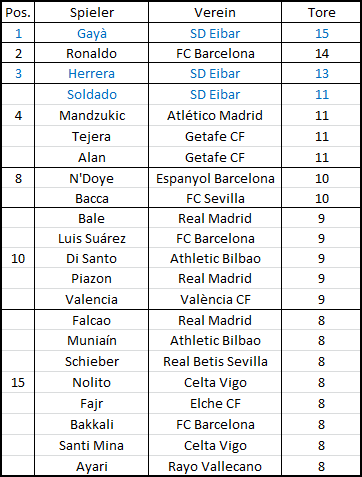Image resolution: width=362 pixels, height=477 pixels.
Task: Select the Bacca player cell
Action: click(x=92, y=198)
